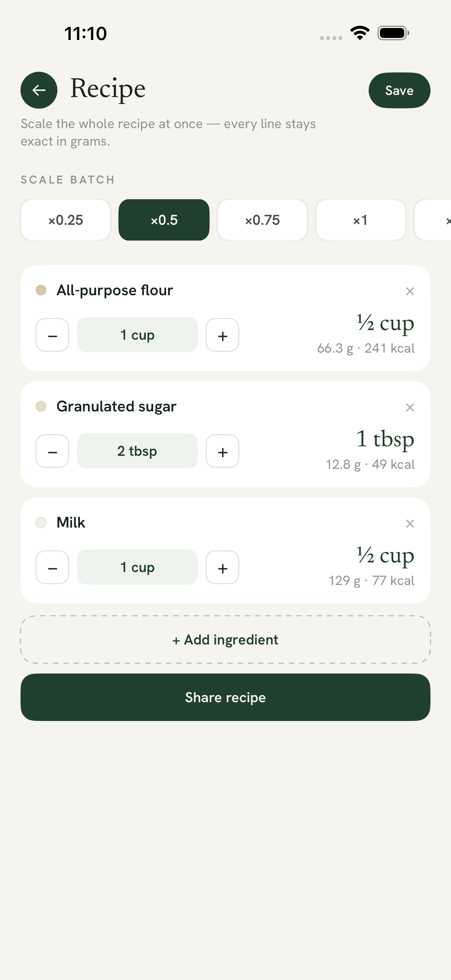Increase the Milk quantity with plus
The image size is (451, 980).
click(x=222, y=567)
